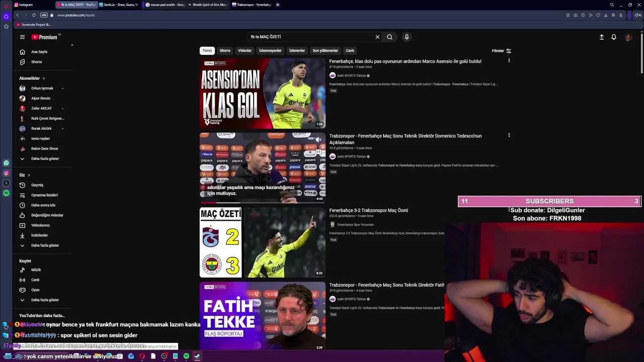Open the YouTube notifications bell
Screen dimensions: 644x362
click(x=614, y=37)
